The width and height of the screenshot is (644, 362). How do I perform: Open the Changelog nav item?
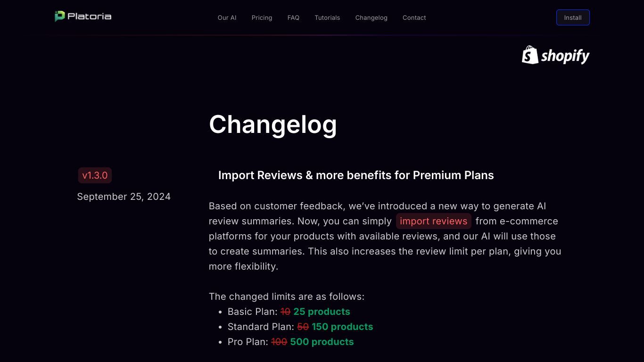(371, 17)
